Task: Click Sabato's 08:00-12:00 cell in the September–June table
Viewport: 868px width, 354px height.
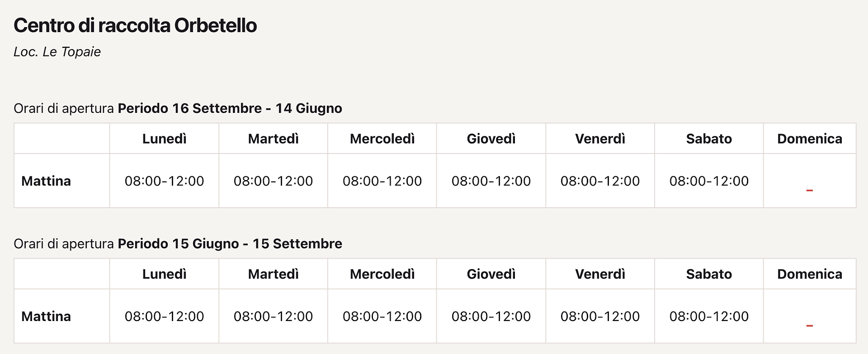Action: click(709, 181)
